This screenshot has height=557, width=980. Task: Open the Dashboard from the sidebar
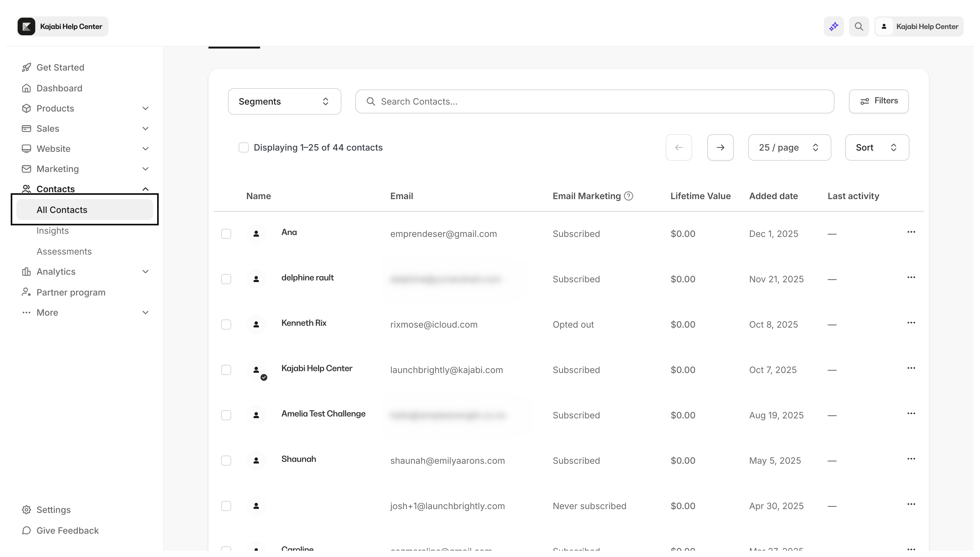coord(59,88)
